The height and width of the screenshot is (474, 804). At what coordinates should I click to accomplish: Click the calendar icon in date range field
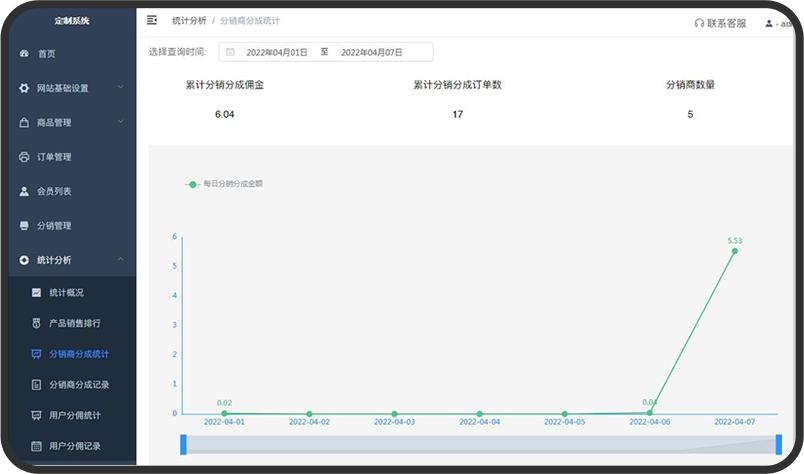tap(230, 52)
